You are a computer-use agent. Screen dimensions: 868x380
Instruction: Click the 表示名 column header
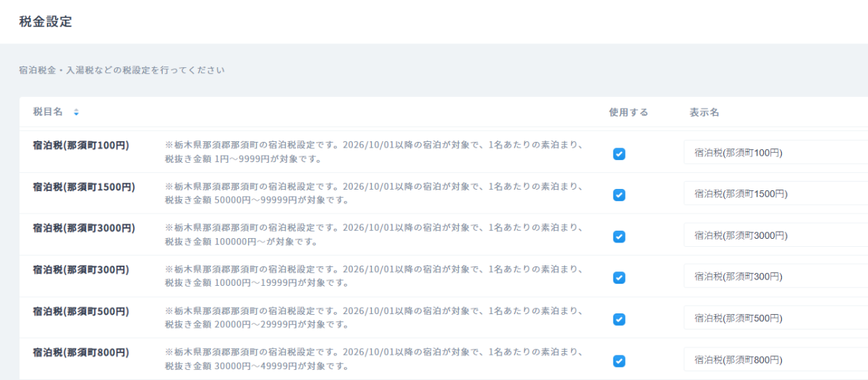(704, 113)
